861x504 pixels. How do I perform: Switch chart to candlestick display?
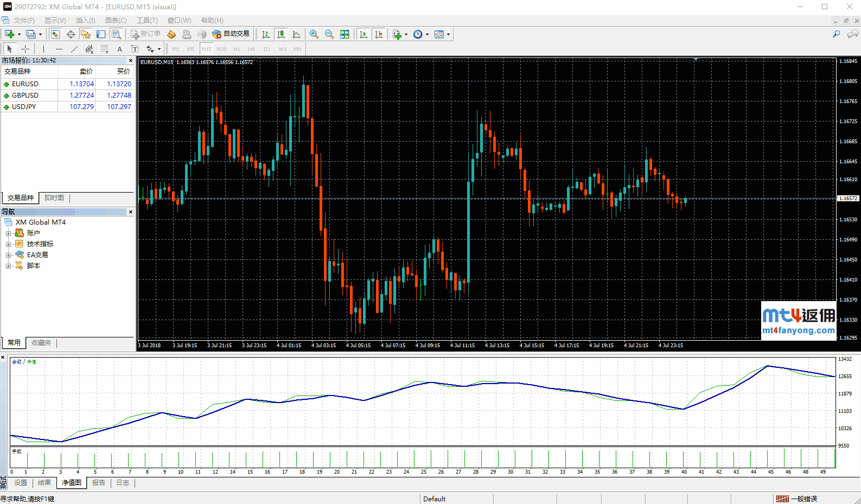[x=281, y=34]
